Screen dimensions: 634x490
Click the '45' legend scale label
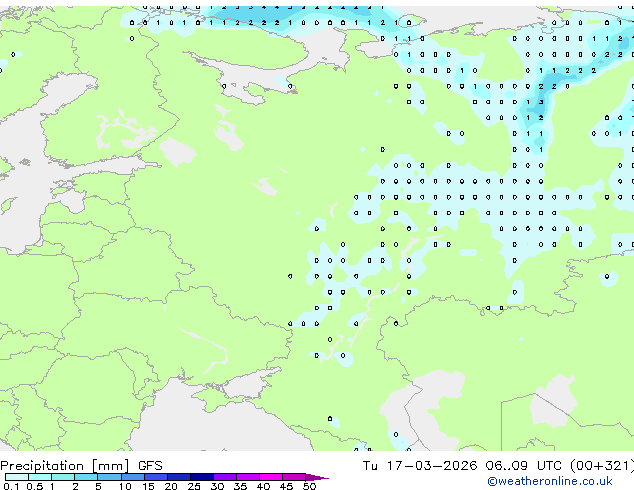pyautogui.click(x=286, y=486)
